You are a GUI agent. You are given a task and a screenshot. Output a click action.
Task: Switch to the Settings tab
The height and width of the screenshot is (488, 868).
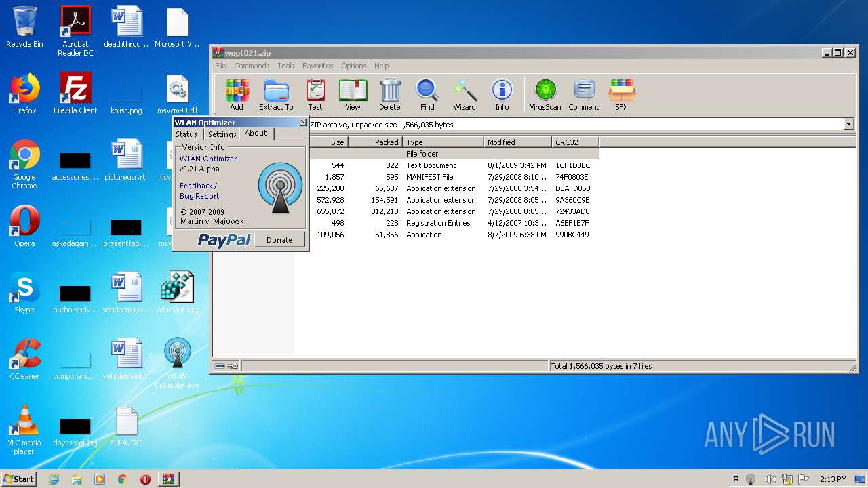coord(222,134)
